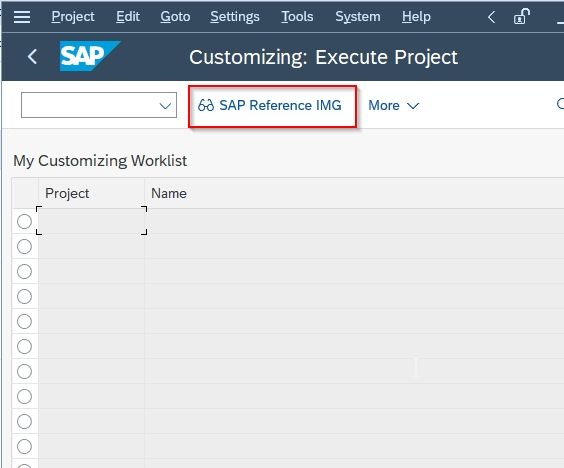Click the Customizing: Execute Project title
This screenshot has width=564, height=468.
pyautogui.click(x=323, y=57)
